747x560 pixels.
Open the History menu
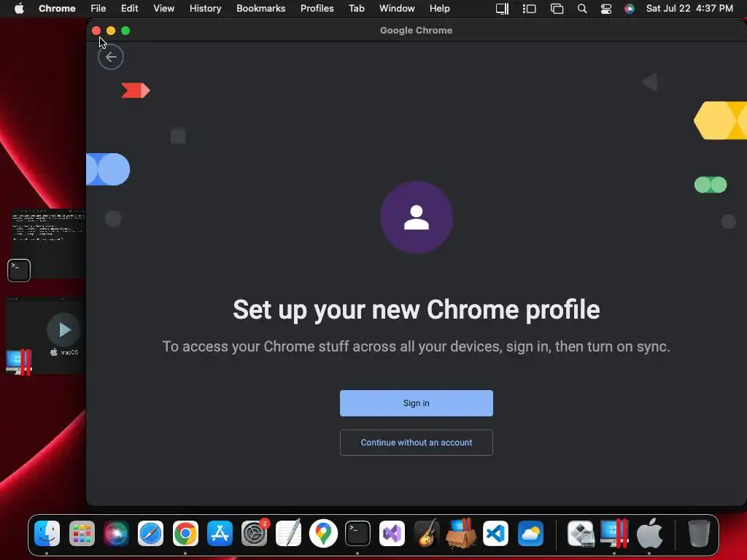click(x=205, y=9)
